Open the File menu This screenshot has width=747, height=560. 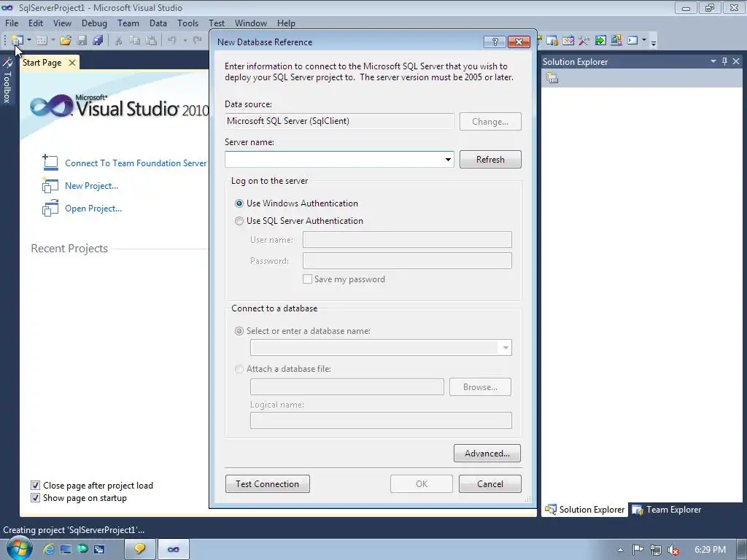click(12, 23)
